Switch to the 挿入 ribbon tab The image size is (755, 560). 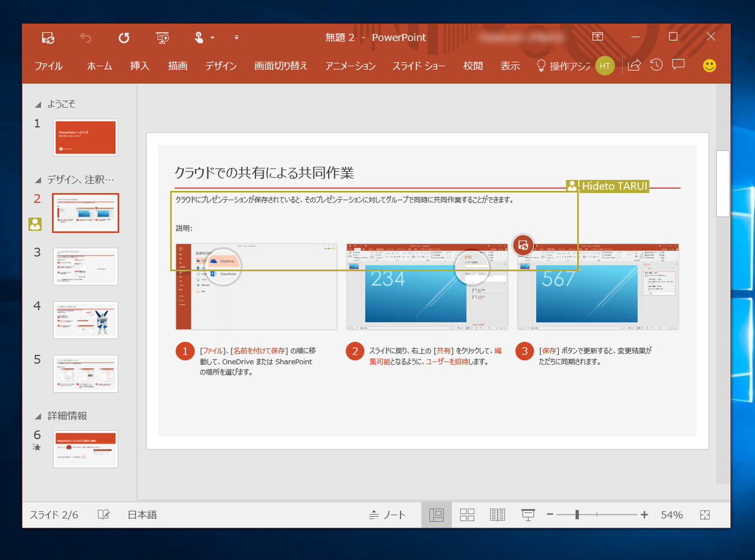coord(139,66)
